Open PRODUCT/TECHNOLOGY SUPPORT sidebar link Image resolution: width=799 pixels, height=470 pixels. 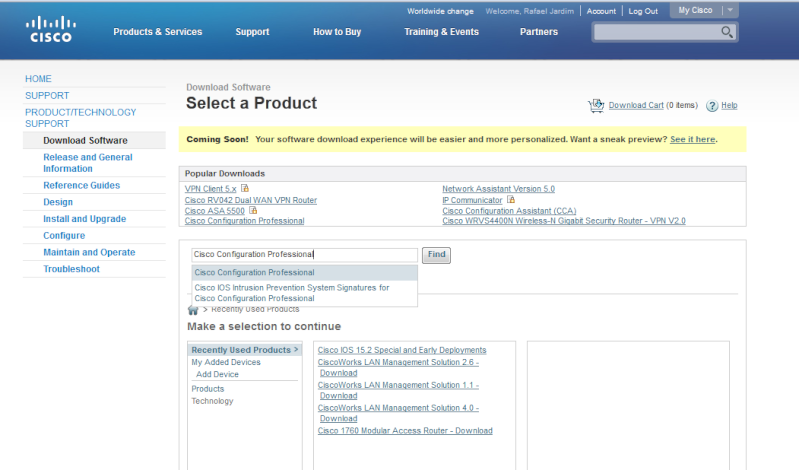pos(81,118)
